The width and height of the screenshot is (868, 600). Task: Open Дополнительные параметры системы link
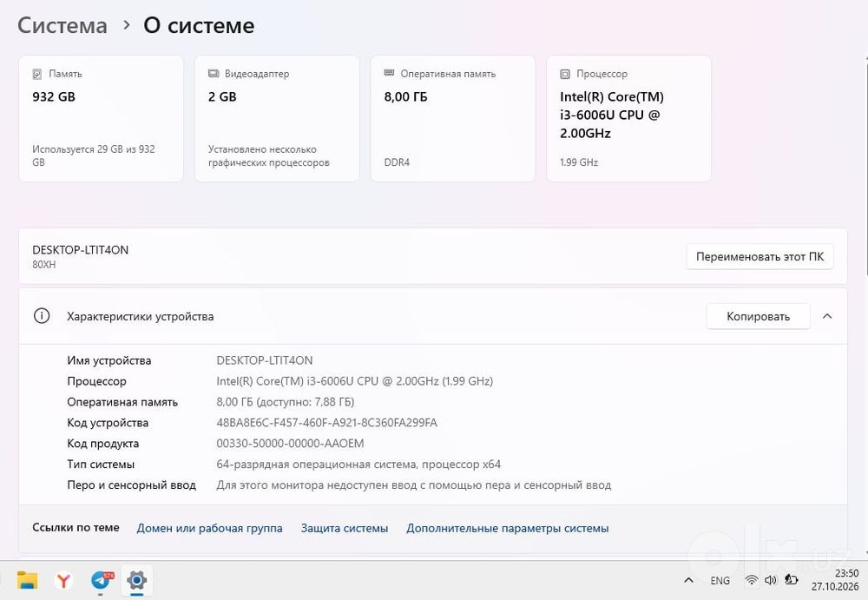point(507,528)
